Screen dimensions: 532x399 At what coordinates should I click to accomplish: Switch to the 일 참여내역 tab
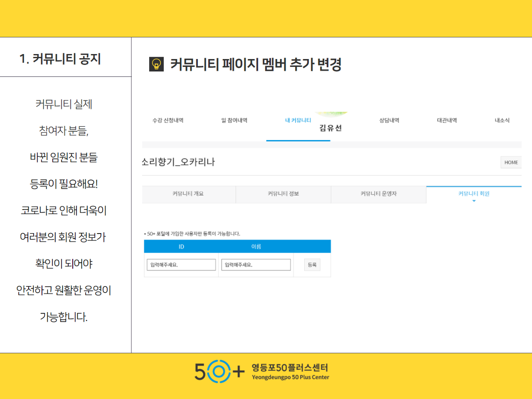click(234, 120)
